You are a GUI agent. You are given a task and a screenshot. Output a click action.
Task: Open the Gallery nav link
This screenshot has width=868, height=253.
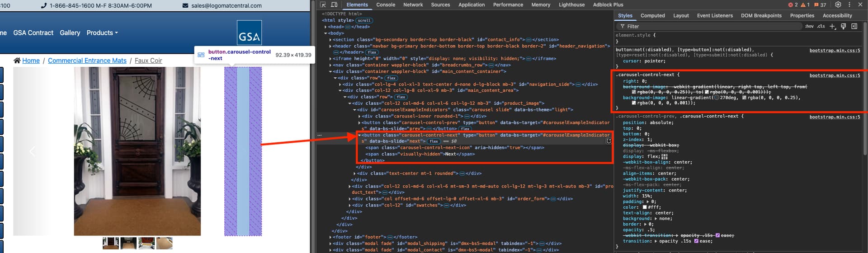point(70,33)
